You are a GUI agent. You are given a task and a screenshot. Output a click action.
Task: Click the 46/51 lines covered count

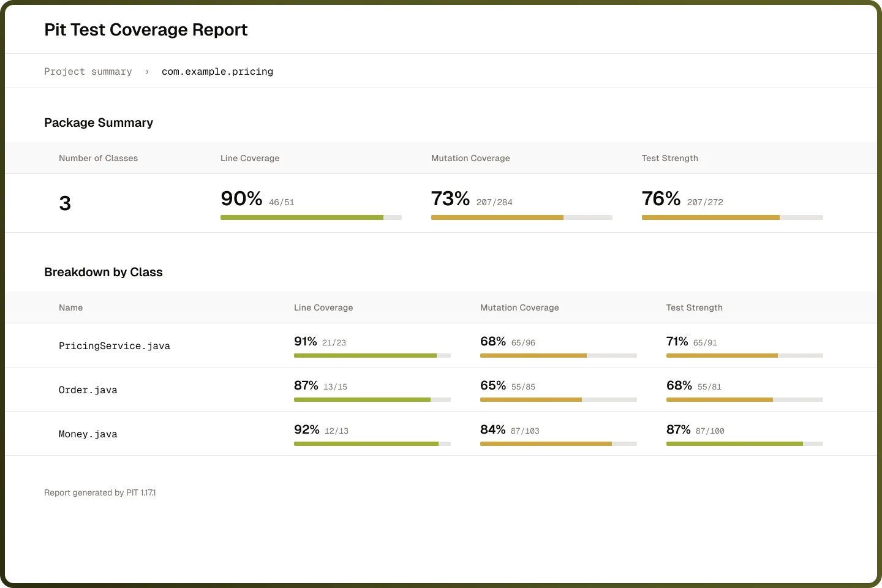[282, 202]
